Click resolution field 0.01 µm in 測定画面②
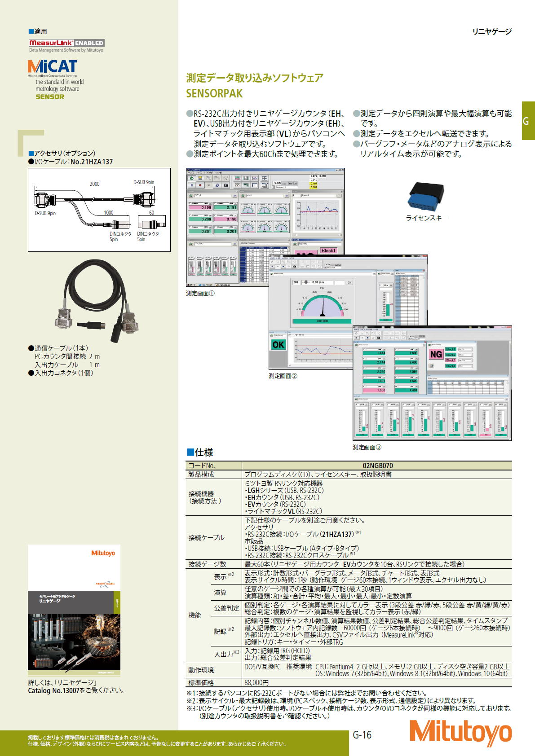This screenshot has width=535, height=756. 318,282
